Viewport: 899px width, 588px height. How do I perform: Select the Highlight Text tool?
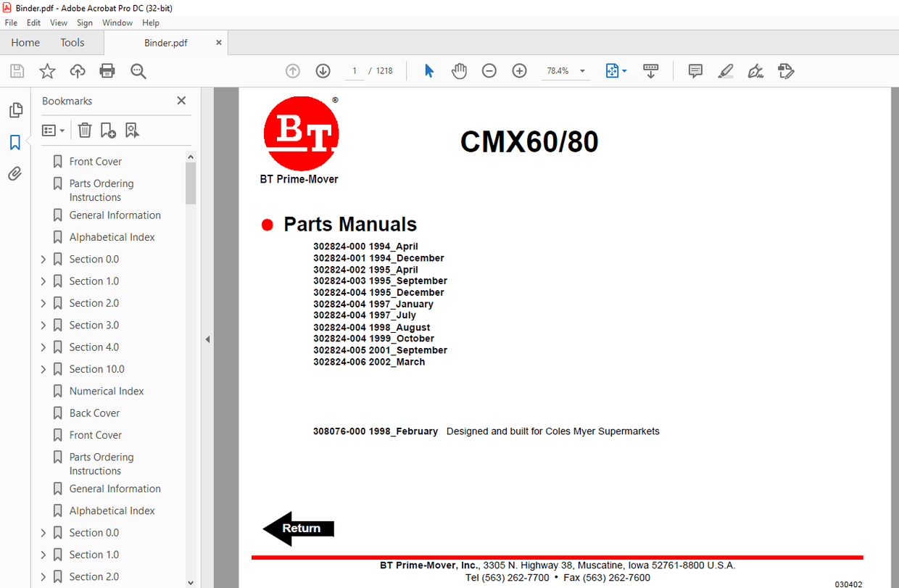[x=726, y=70]
